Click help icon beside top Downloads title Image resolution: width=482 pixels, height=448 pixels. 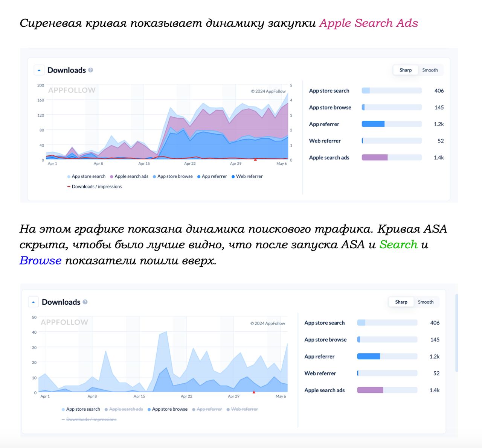90,70
